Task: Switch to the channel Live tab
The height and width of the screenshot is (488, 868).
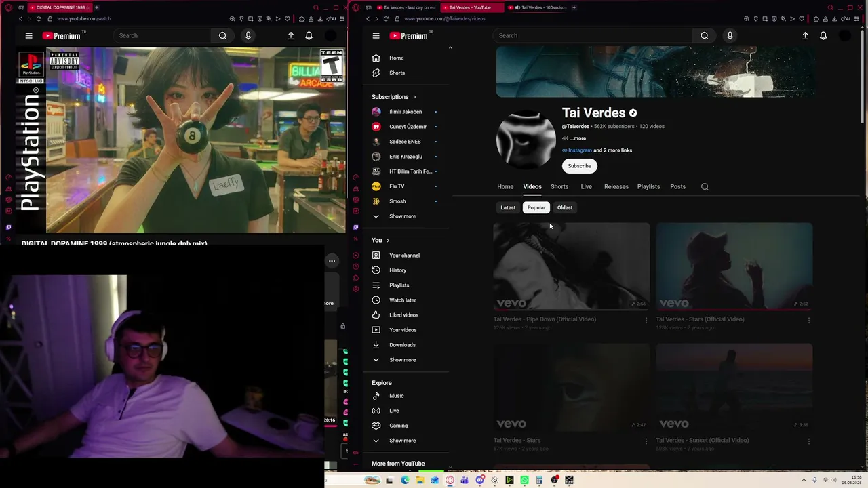Action: 587,187
